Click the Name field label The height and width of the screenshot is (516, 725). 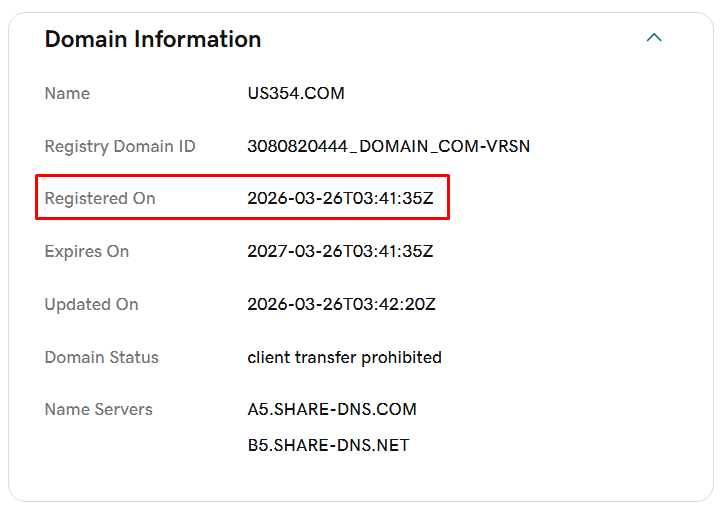pyautogui.click(x=67, y=93)
